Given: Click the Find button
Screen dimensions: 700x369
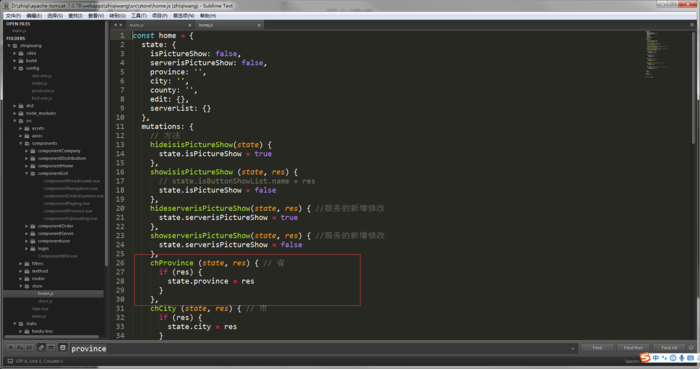Looking at the screenshot, I should 597,348.
